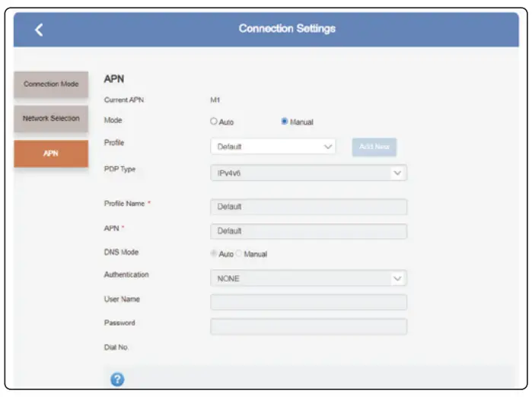532x397 pixels.
Task: Open the blue help question icon
Action: pos(117,380)
